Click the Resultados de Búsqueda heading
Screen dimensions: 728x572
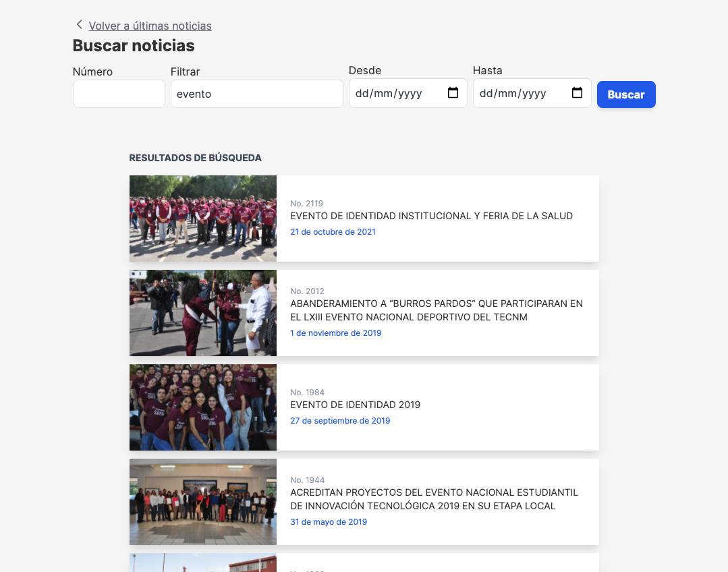click(x=195, y=158)
